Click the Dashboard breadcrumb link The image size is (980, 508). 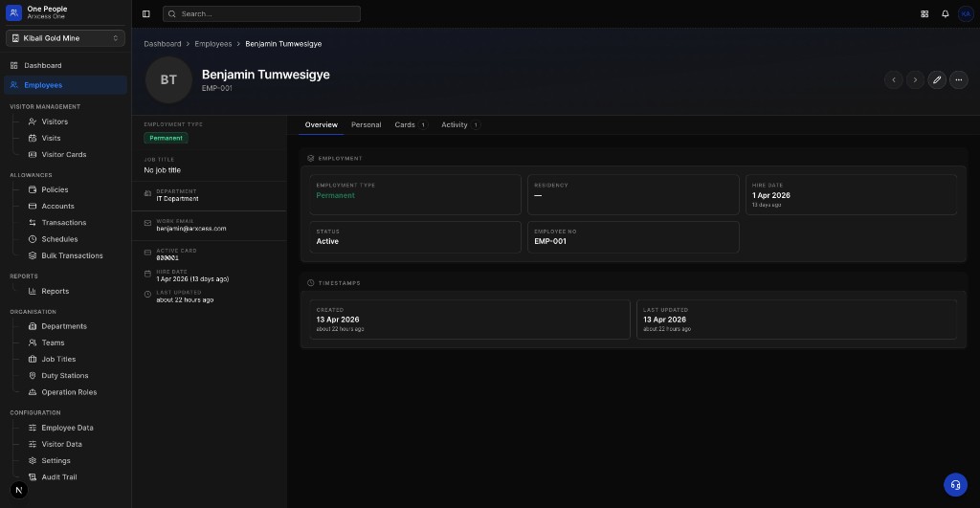coord(162,44)
